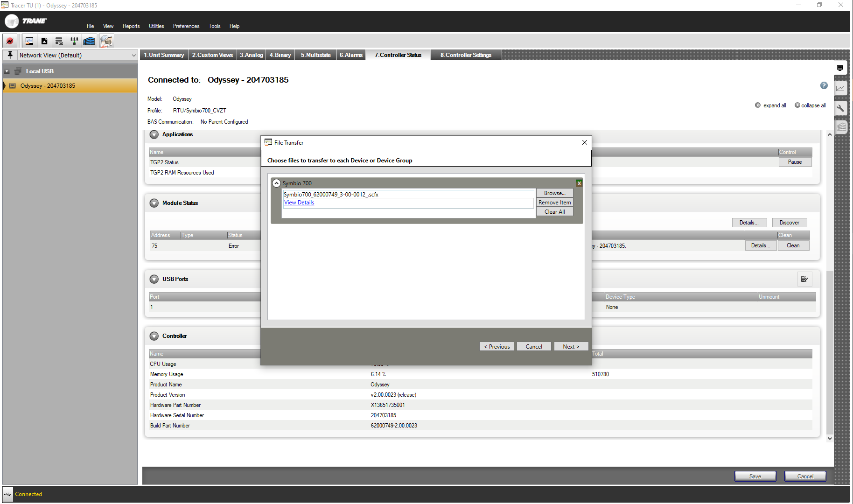Open the File menu

pos(90,26)
